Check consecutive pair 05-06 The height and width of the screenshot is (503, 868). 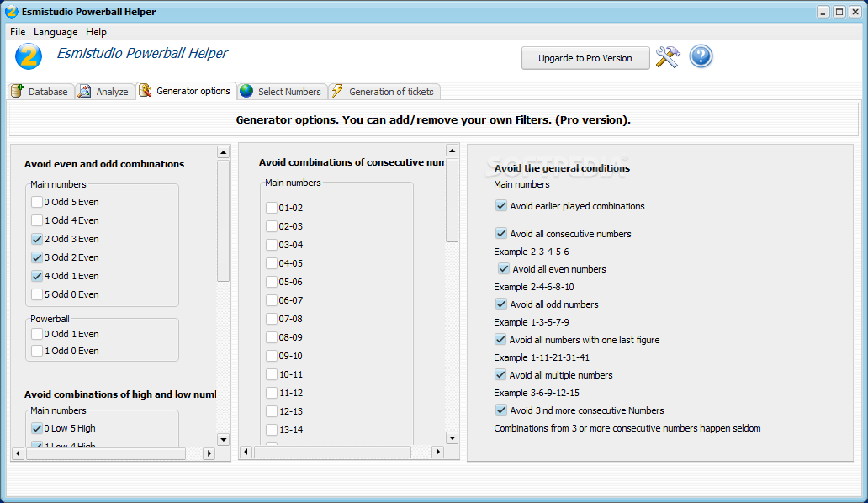point(272,282)
